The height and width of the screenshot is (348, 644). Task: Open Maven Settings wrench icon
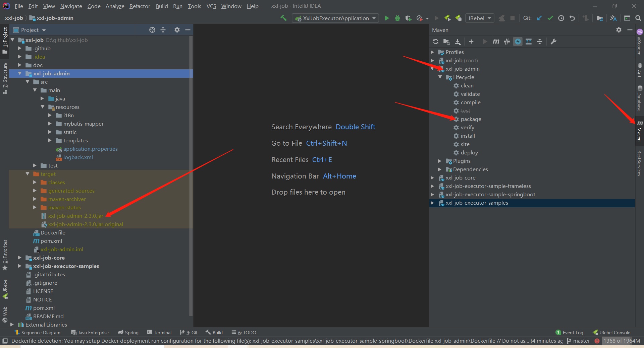[x=553, y=42]
